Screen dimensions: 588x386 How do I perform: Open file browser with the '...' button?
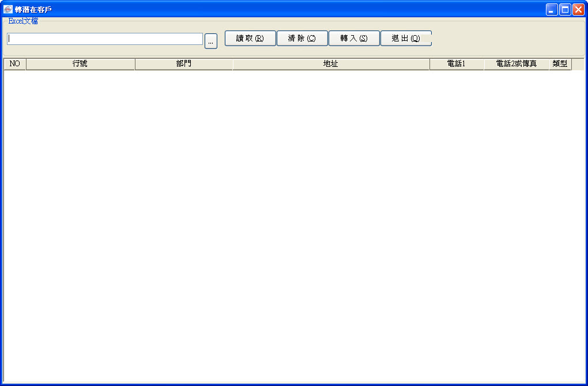(211, 41)
